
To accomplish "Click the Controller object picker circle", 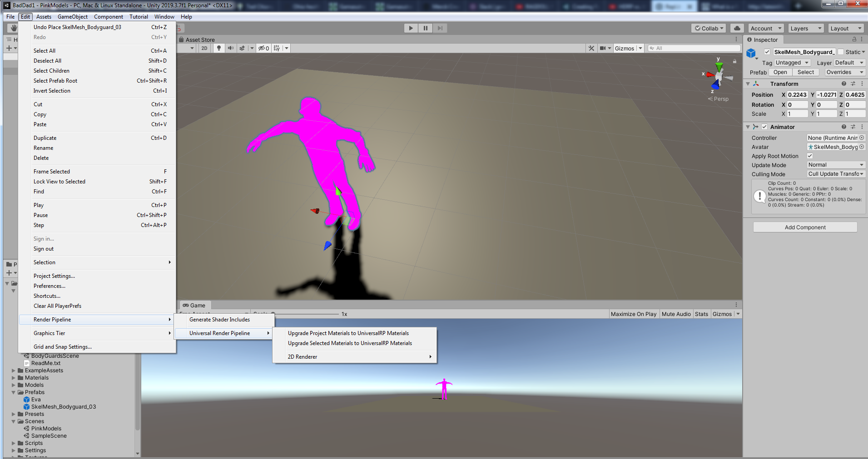I will (862, 138).
